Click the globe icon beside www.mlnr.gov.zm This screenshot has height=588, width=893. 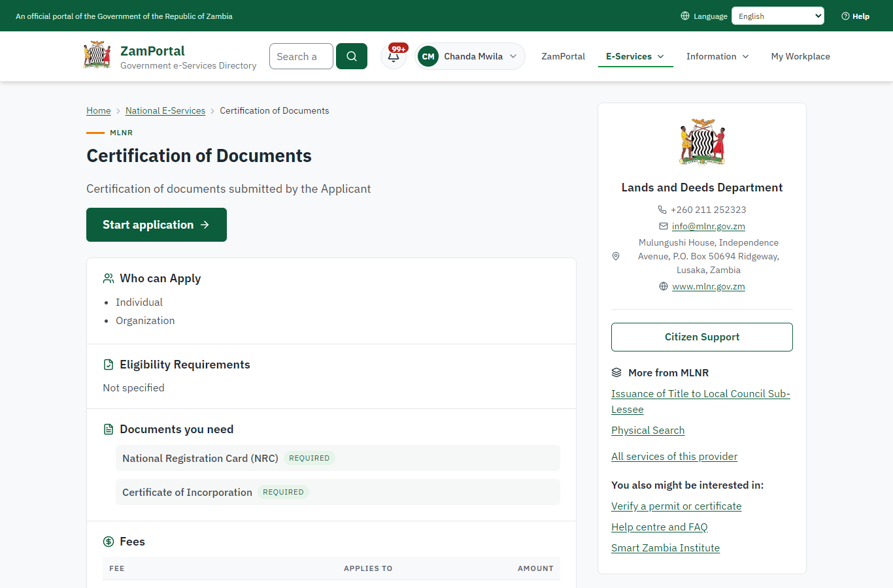[x=664, y=286]
